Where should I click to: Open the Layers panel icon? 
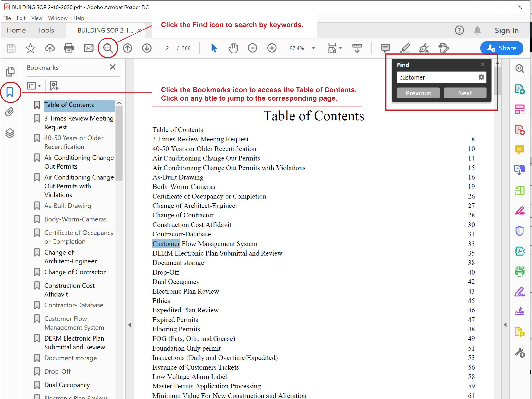10,133
